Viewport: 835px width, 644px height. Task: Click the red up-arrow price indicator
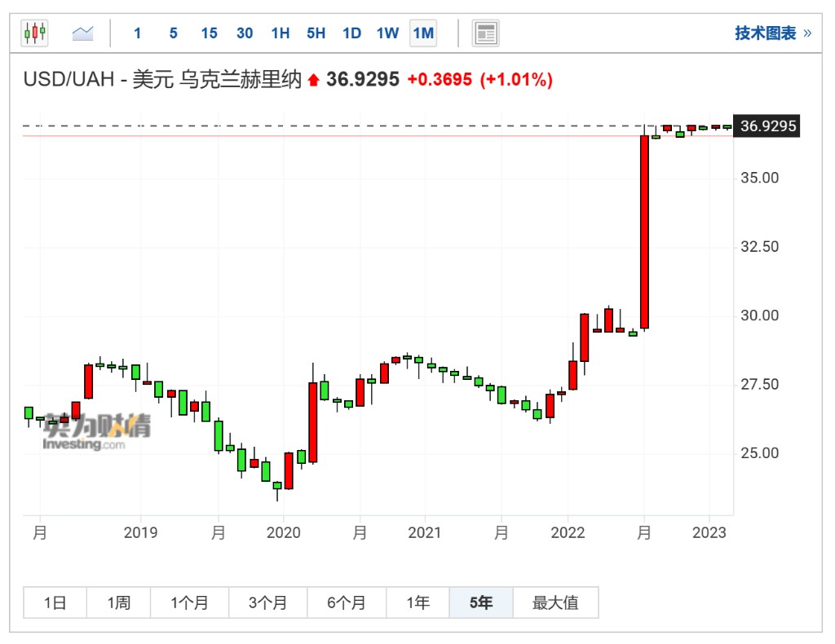[x=314, y=81]
